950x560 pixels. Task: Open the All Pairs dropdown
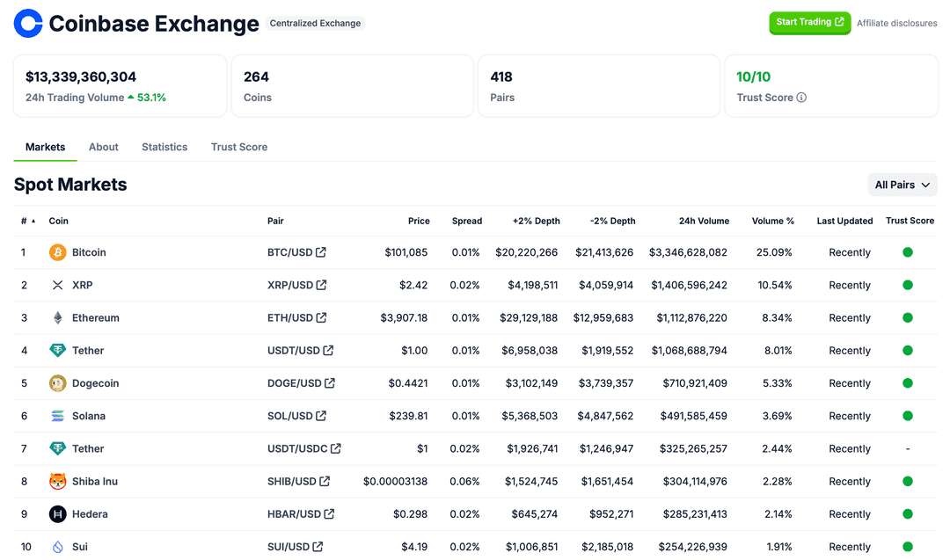tap(902, 185)
